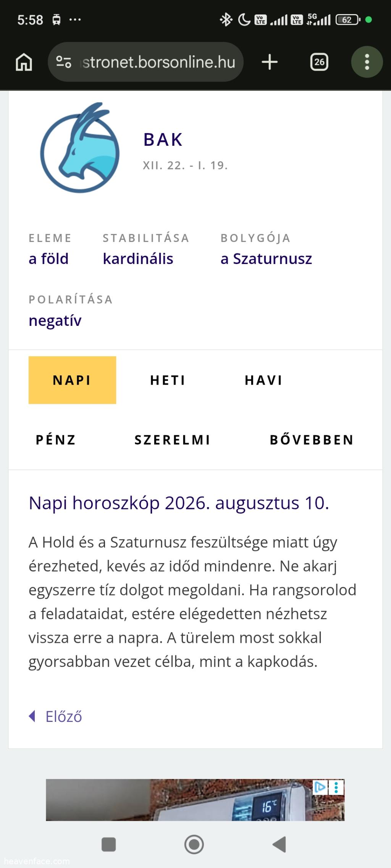Open the SZERELMI horoscope tab
Image resolution: width=391 pixels, height=868 pixels.
173,440
